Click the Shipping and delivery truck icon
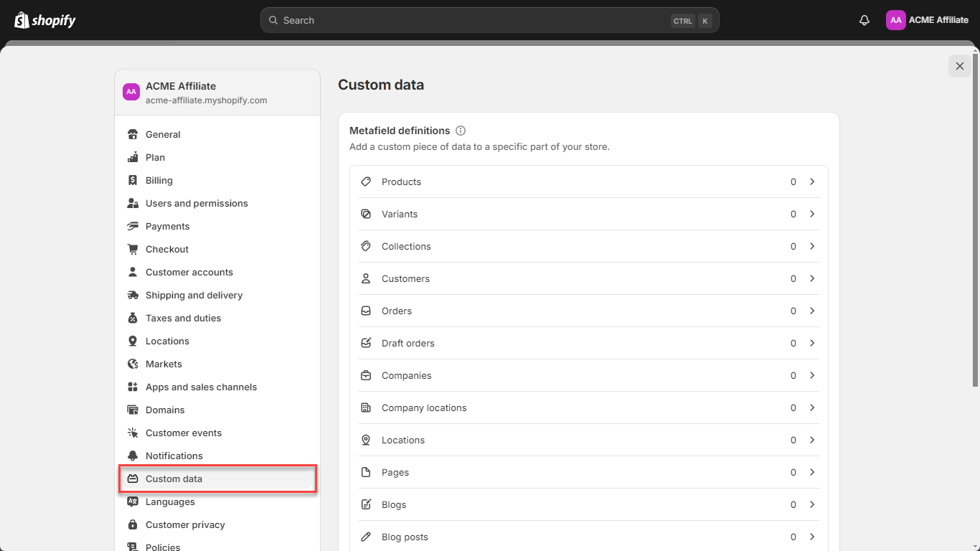Viewport: 980px width, 551px height. (x=133, y=295)
